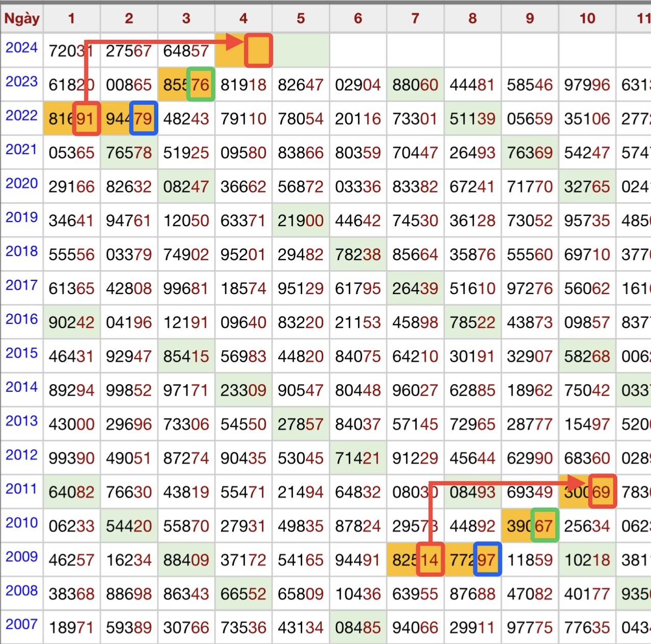Click the Ngày column header
Screen dimensions: 651x644
[x=22, y=19]
